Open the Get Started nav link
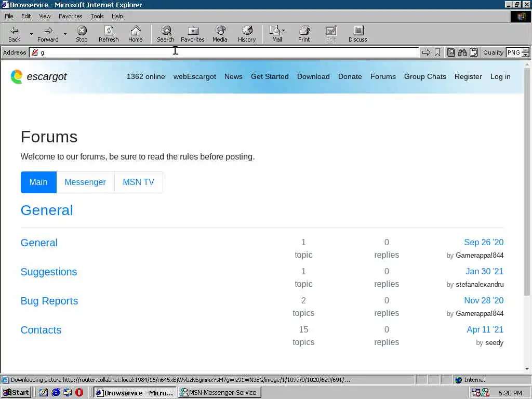Screen dimensions: 532x399 270,77
